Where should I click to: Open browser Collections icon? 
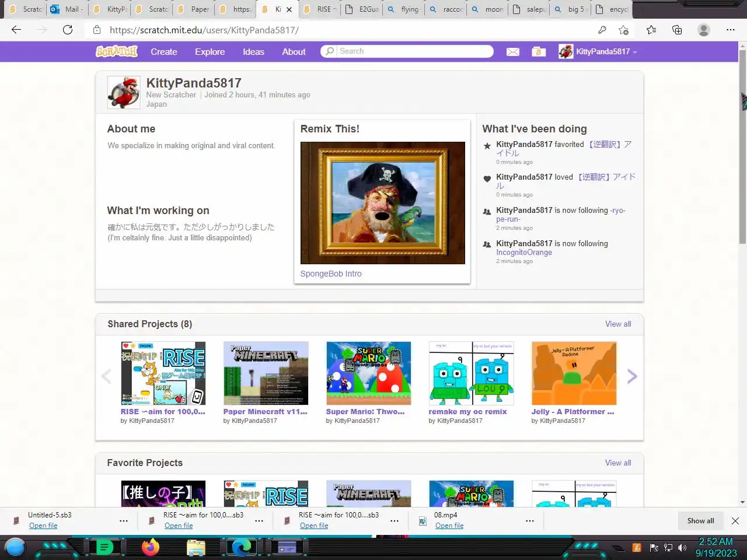[x=677, y=30]
